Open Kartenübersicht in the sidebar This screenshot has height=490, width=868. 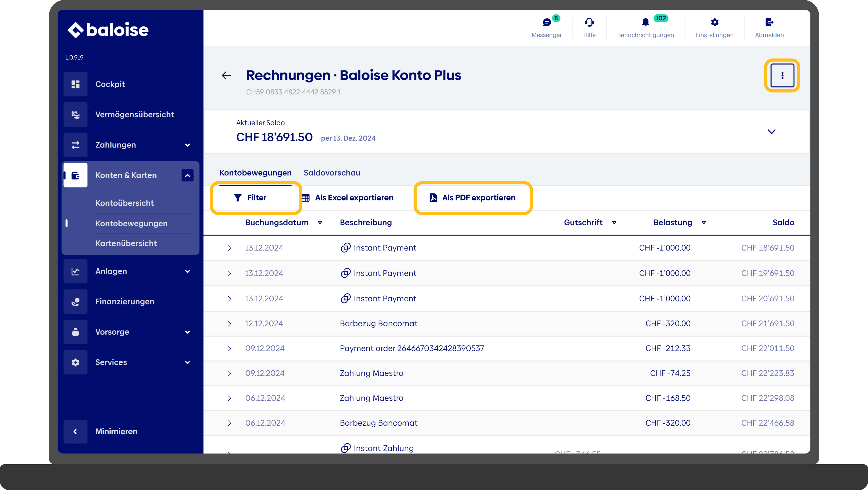[126, 243]
